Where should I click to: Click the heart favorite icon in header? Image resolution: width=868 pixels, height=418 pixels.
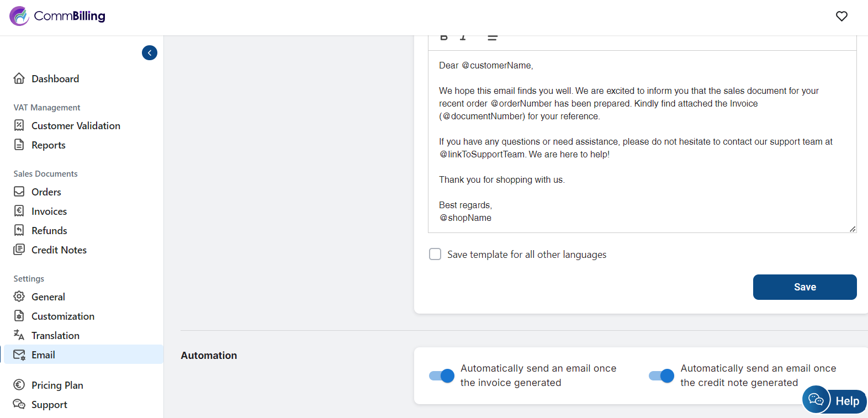tap(841, 17)
